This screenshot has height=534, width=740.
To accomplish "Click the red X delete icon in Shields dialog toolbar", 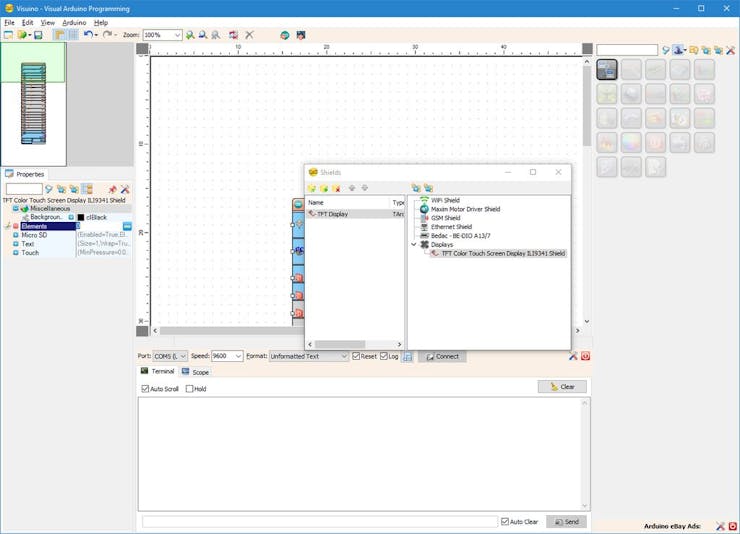I will click(336, 188).
